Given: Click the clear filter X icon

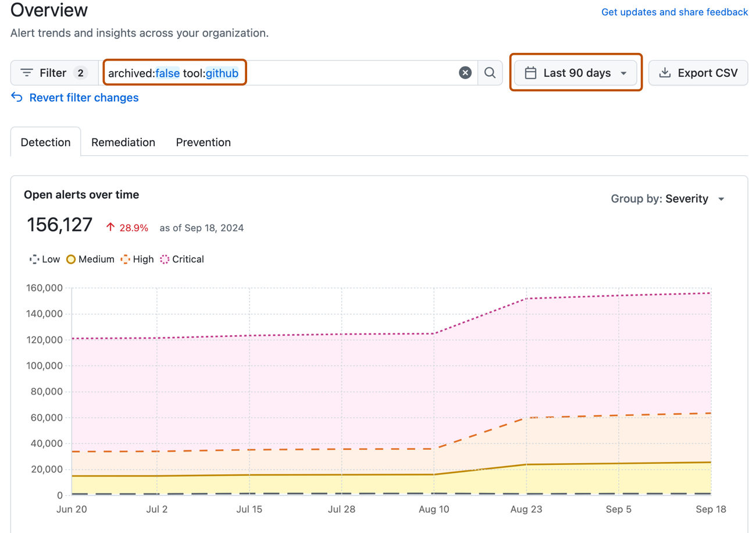Looking at the screenshot, I should tap(465, 73).
